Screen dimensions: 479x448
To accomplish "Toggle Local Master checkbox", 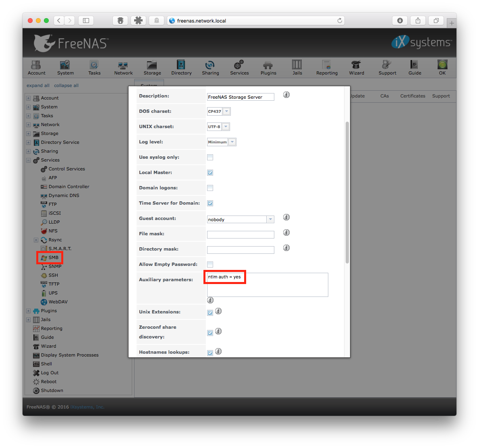I will (x=210, y=173).
